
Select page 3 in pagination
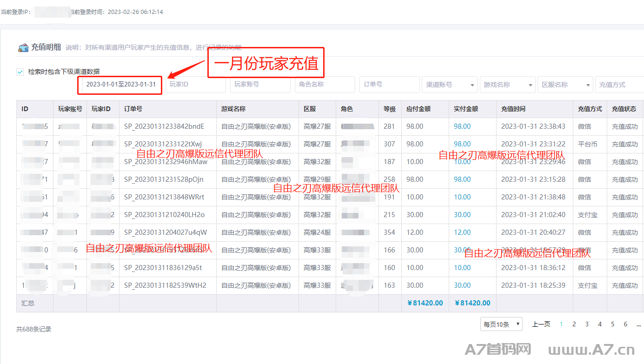pyautogui.click(x=587, y=324)
